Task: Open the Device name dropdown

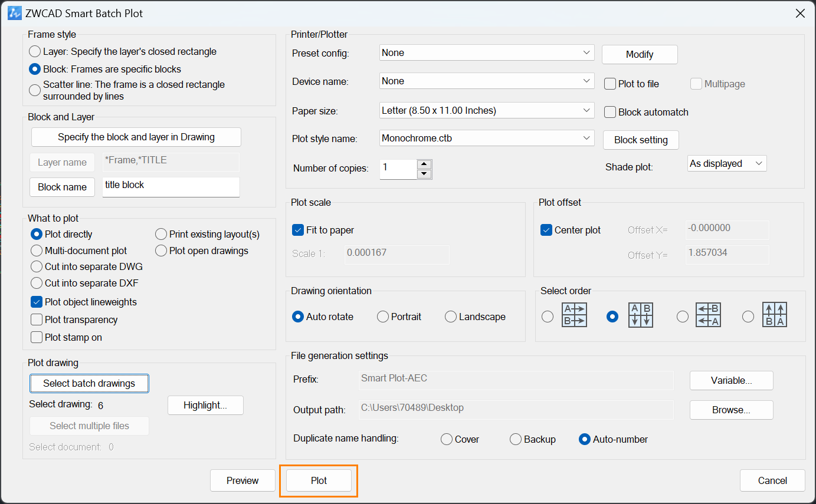Action: coord(487,81)
